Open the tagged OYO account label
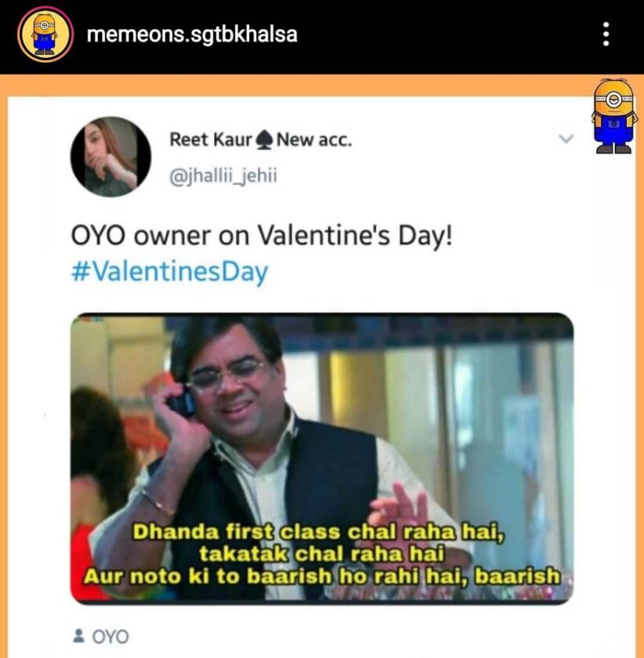Image resolution: width=644 pixels, height=658 pixels. [x=110, y=636]
